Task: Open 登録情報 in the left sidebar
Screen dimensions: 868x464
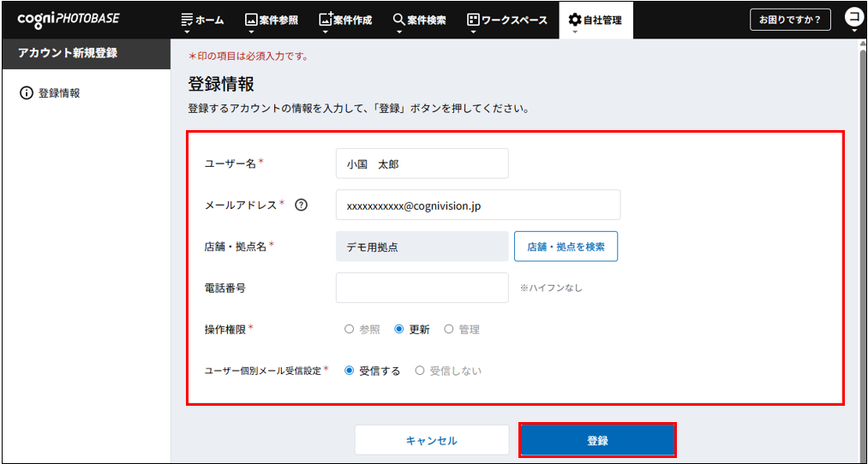Action: click(x=59, y=93)
